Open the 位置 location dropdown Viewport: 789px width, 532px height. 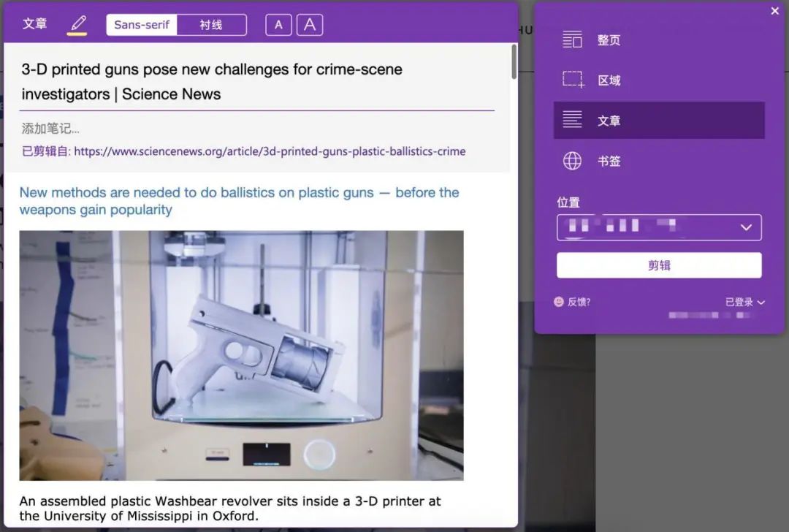[x=659, y=227]
